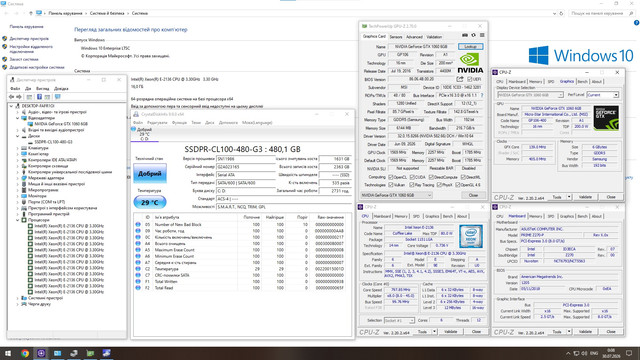Switch to Memory tab in CPU-Z CPU window
640x360 pixels.
401,216
